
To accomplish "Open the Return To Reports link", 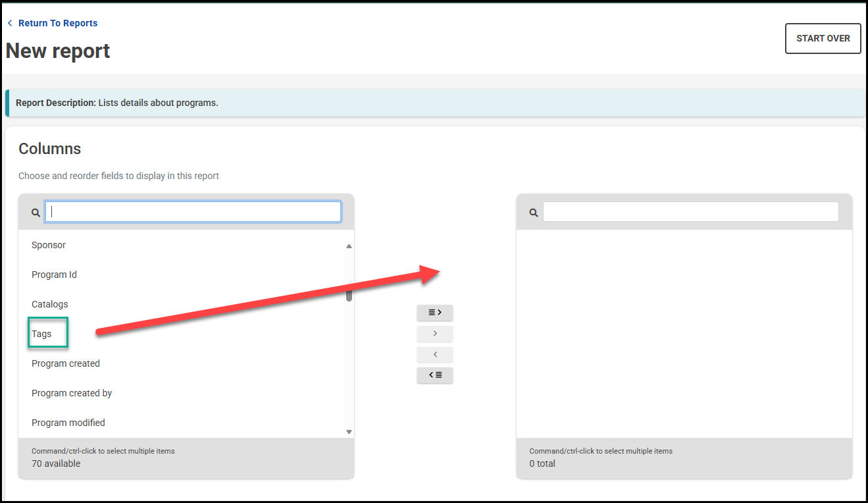I will (x=58, y=23).
